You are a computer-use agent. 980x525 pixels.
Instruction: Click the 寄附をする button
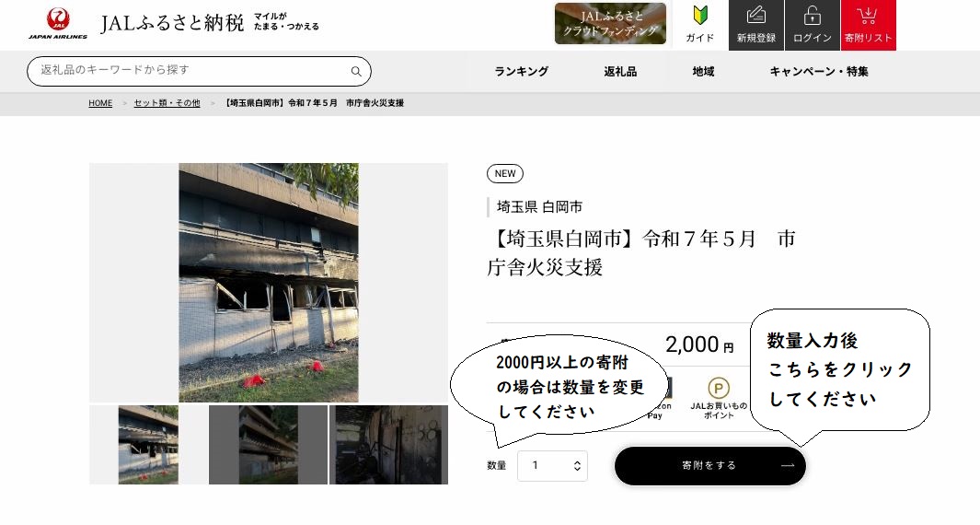710,465
